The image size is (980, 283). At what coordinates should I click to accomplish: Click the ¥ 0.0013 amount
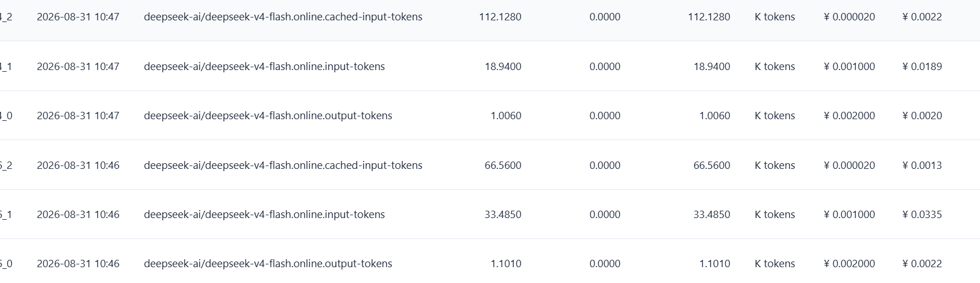point(922,166)
